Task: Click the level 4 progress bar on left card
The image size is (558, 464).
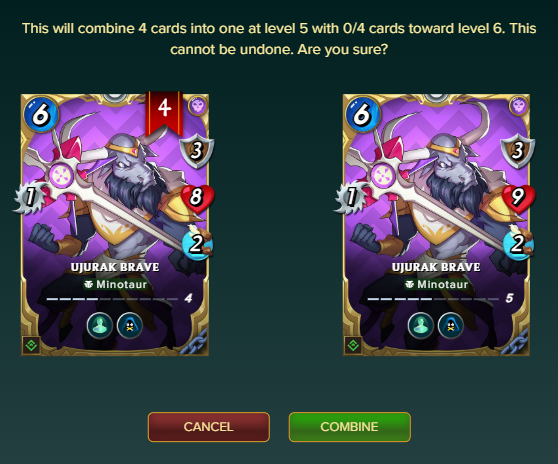Action: pos(112,299)
